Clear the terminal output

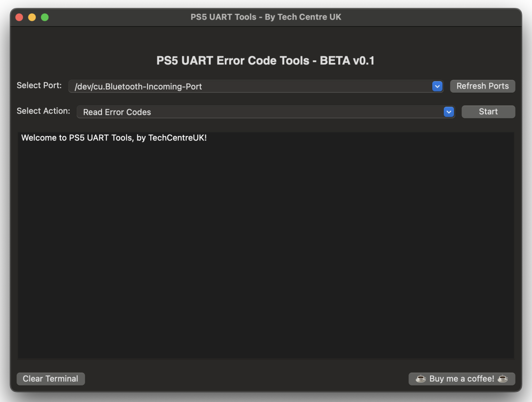[x=51, y=379]
